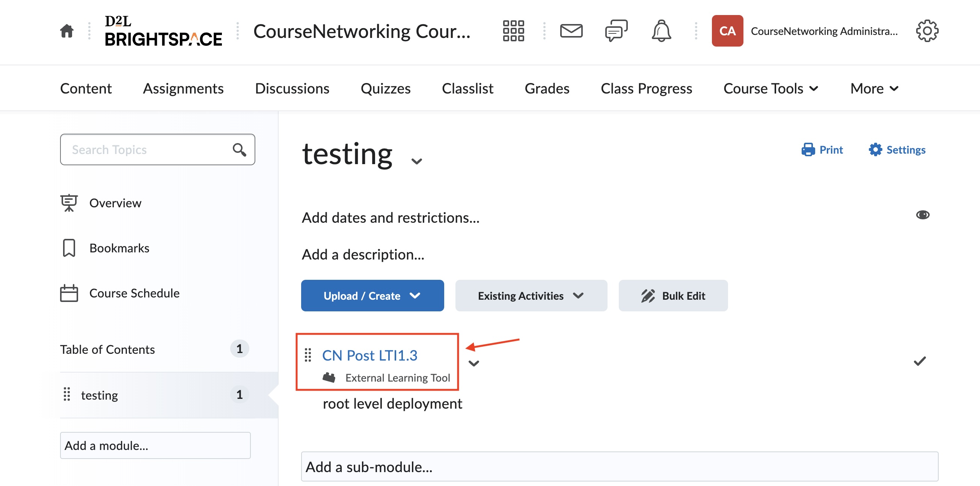Open the CourseNetworking Administrator user menu
Image resolution: width=980 pixels, height=486 pixels.
point(805,31)
